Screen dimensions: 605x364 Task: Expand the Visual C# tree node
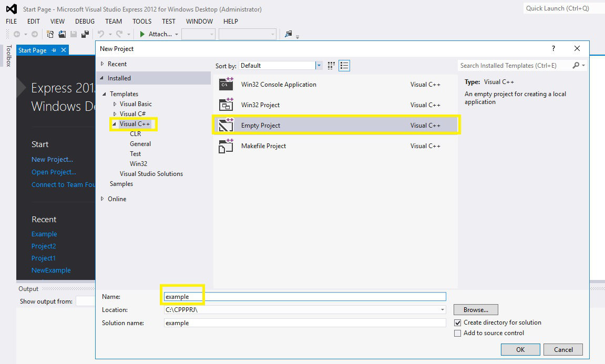(x=115, y=114)
